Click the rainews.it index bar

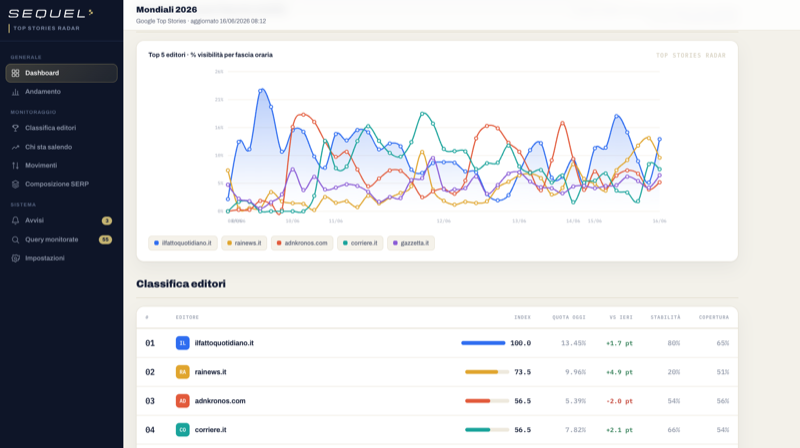pyautogui.click(x=487, y=372)
